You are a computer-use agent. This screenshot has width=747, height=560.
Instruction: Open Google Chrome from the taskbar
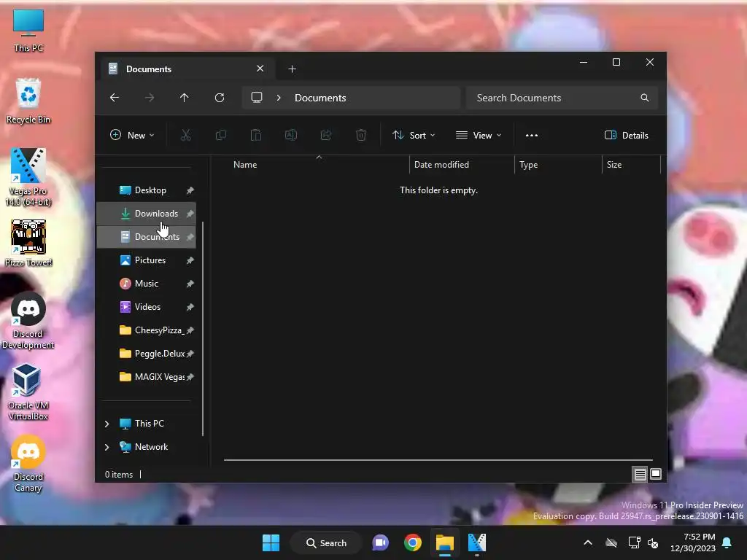pyautogui.click(x=413, y=542)
